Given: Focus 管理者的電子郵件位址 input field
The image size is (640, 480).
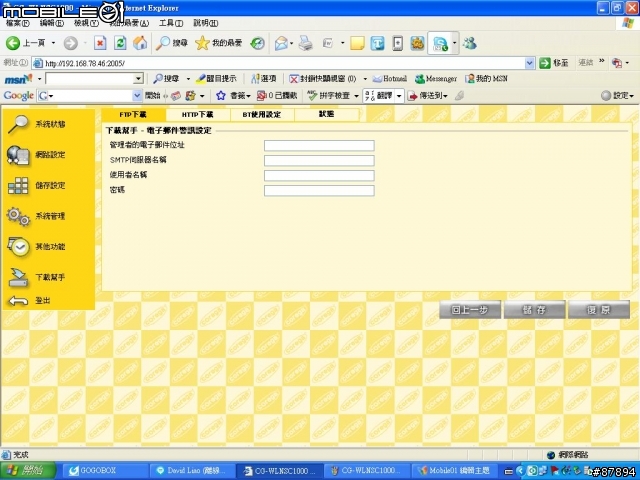Looking at the screenshot, I should point(319,145).
